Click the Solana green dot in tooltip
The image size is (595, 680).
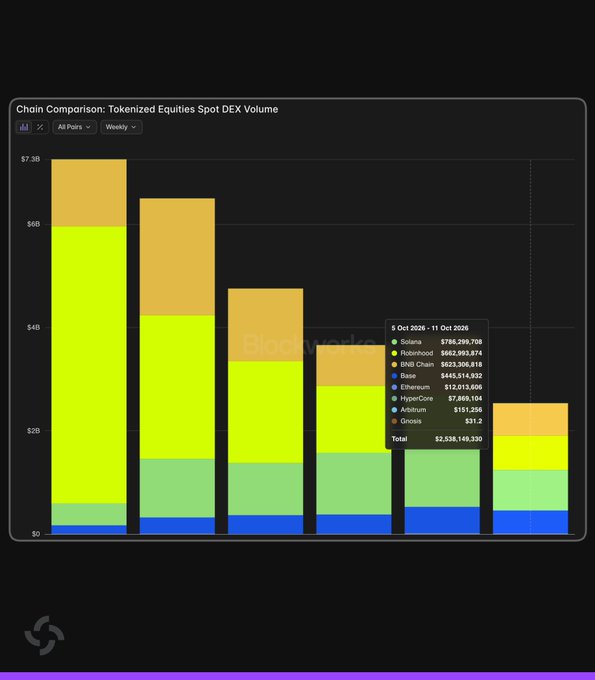[394, 342]
